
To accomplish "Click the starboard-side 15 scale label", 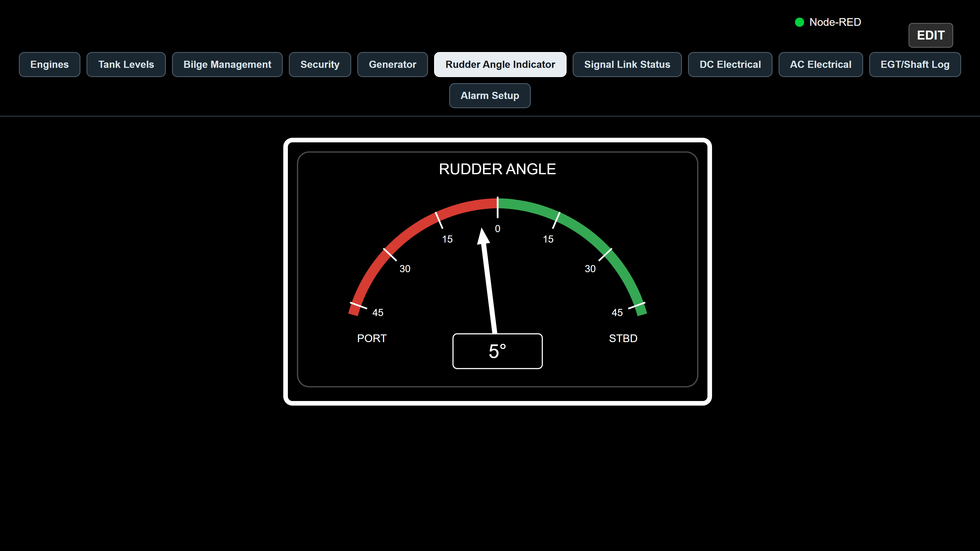I will coord(548,239).
